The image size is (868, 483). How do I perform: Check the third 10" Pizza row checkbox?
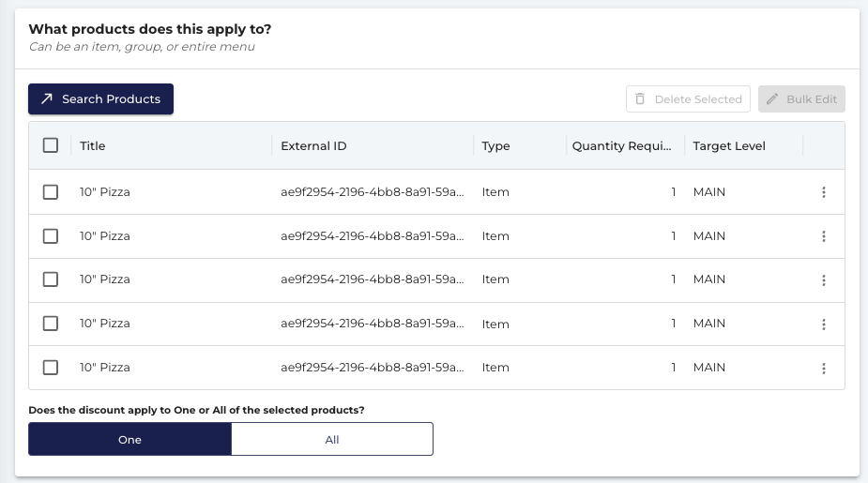tap(51, 279)
